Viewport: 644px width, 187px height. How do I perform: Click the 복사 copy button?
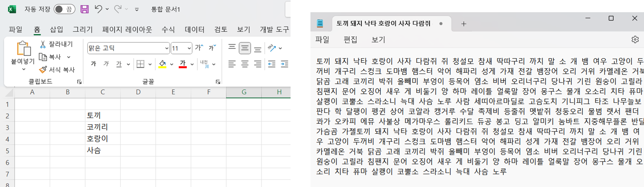(50, 57)
